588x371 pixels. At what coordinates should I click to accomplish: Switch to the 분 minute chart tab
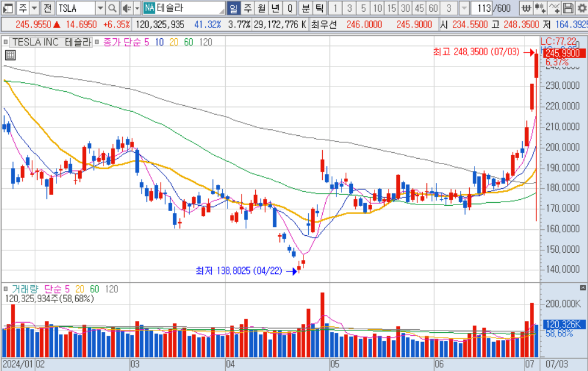(306, 8)
